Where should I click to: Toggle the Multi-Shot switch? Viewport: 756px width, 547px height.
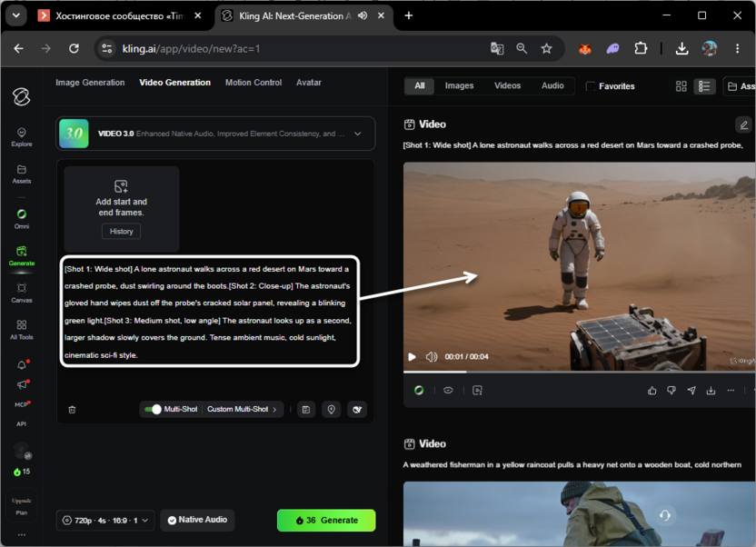pos(153,409)
